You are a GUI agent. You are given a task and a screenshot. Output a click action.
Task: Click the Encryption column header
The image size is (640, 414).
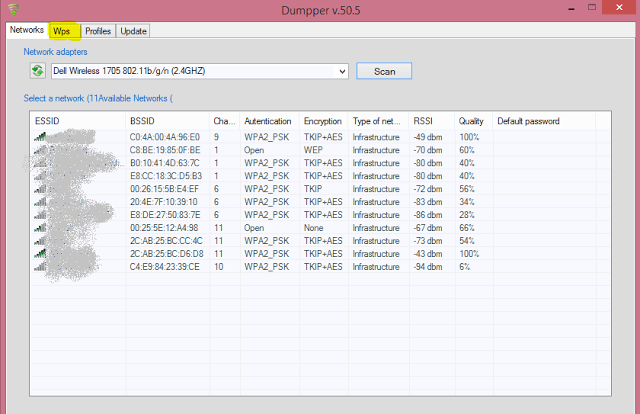[x=323, y=121]
